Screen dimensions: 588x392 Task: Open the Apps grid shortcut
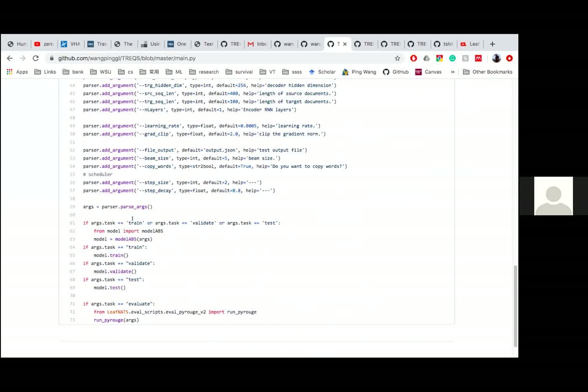pos(17,72)
